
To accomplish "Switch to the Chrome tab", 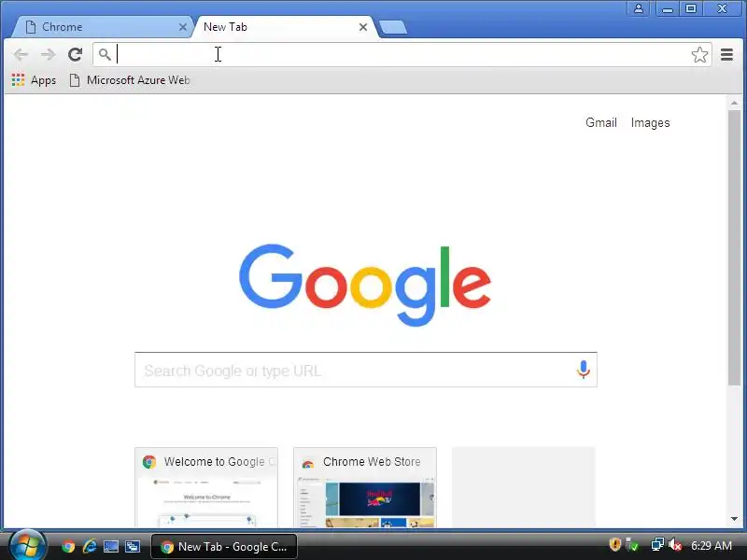I will click(102, 27).
